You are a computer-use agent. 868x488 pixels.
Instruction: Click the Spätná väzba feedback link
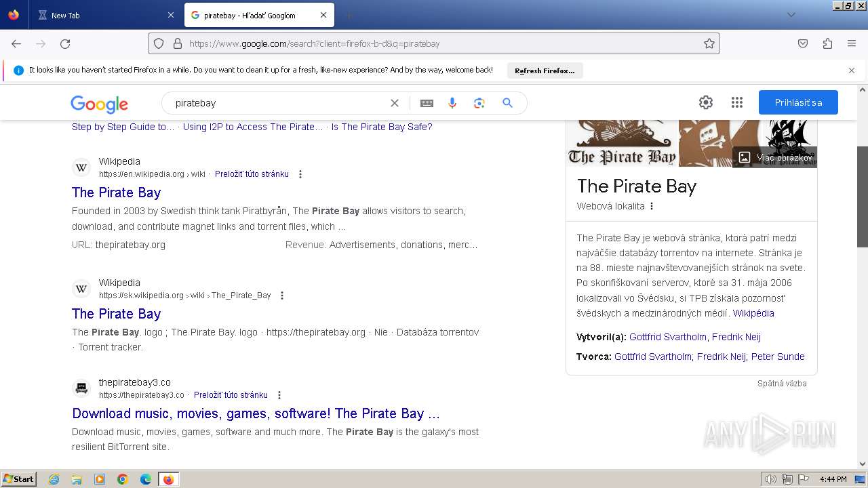coord(782,384)
